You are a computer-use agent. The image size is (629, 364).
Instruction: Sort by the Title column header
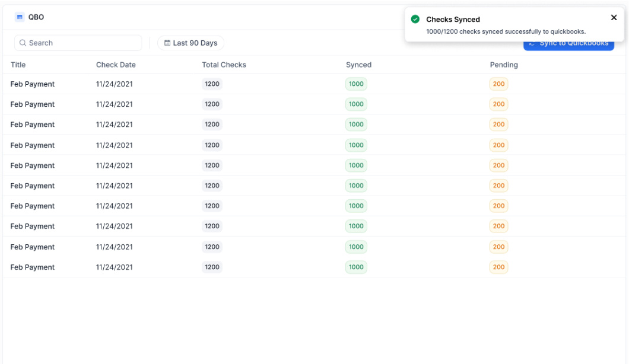click(18, 65)
